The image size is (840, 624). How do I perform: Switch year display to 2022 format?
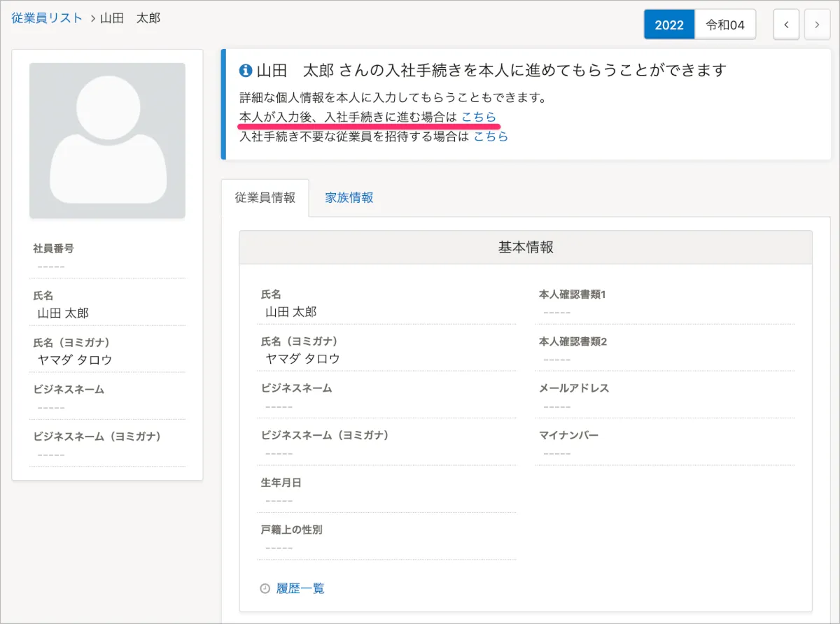click(668, 25)
